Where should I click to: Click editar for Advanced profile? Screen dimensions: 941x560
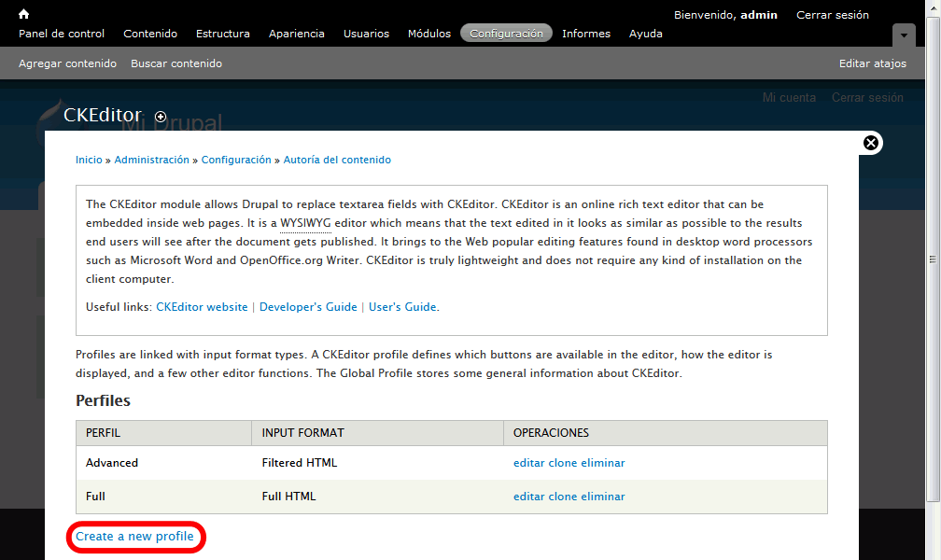[528, 463]
